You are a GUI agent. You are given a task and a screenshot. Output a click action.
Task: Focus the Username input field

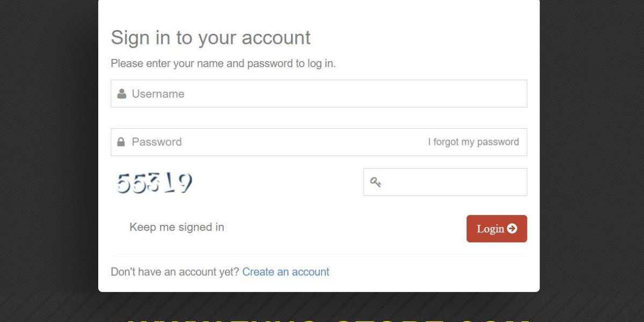tap(319, 93)
